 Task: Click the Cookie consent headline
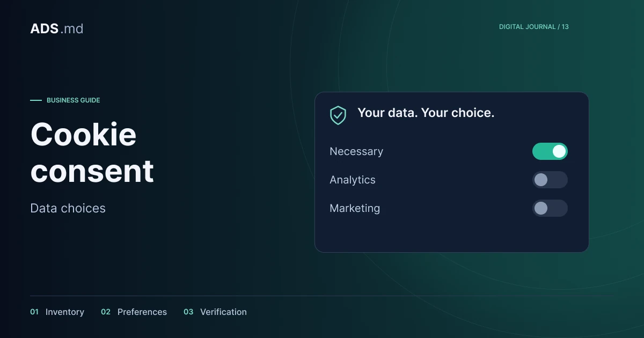tap(92, 152)
